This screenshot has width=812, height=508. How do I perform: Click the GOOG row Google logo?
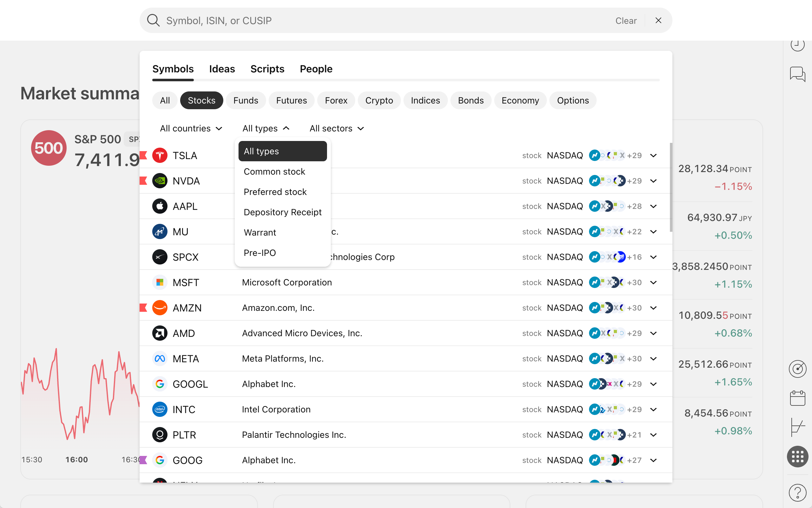coord(160,460)
